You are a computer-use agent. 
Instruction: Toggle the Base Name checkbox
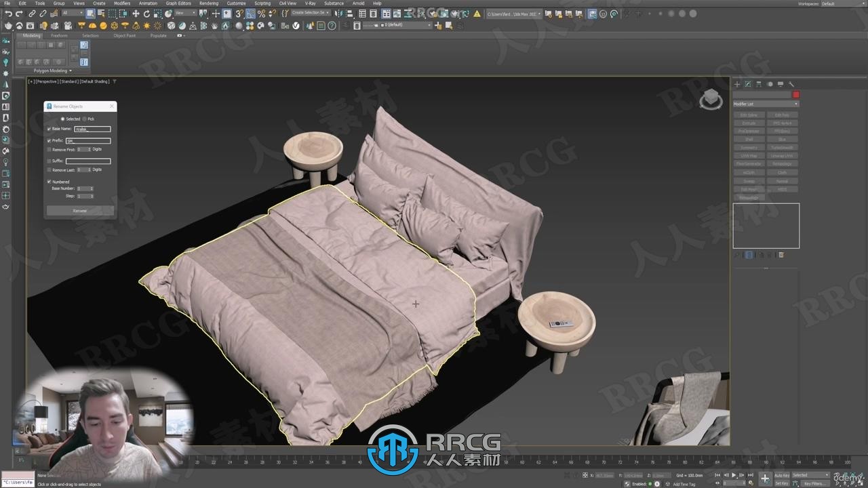(49, 129)
